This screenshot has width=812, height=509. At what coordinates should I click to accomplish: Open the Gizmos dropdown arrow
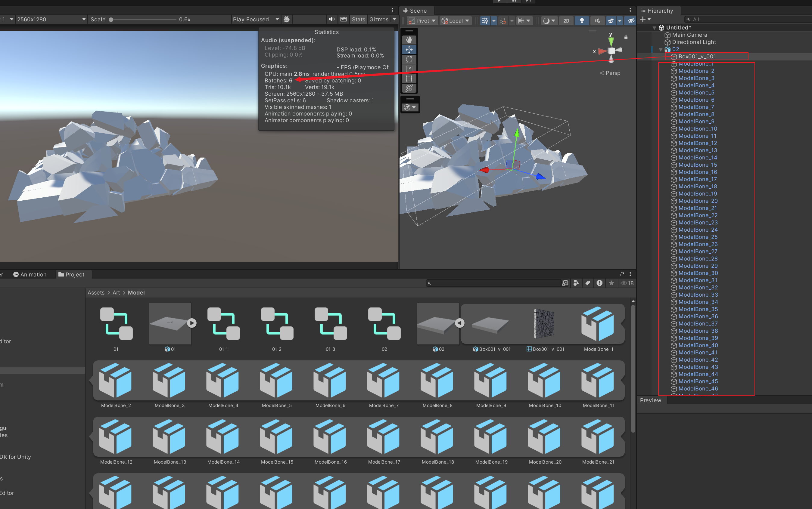click(x=394, y=19)
